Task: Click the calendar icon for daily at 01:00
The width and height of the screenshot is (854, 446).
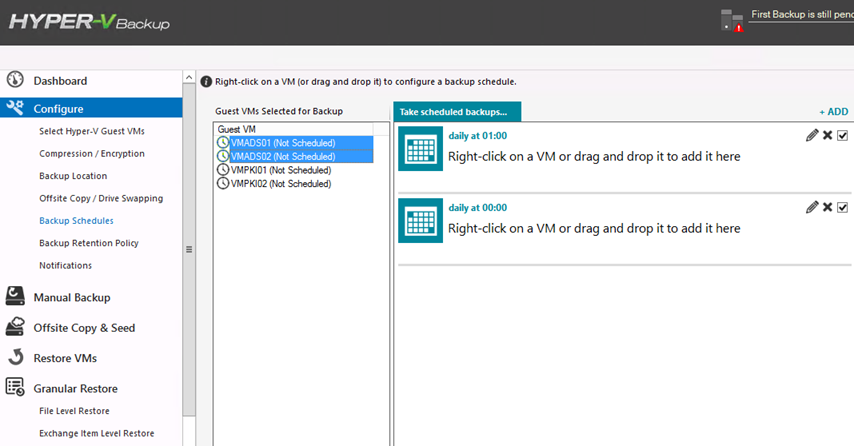Action: coord(420,149)
